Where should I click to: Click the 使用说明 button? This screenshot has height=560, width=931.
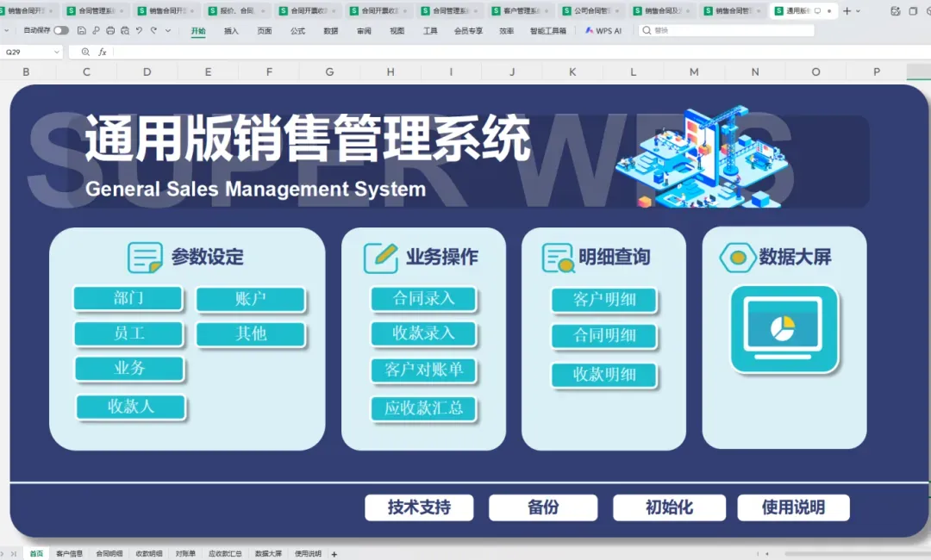[x=793, y=507]
